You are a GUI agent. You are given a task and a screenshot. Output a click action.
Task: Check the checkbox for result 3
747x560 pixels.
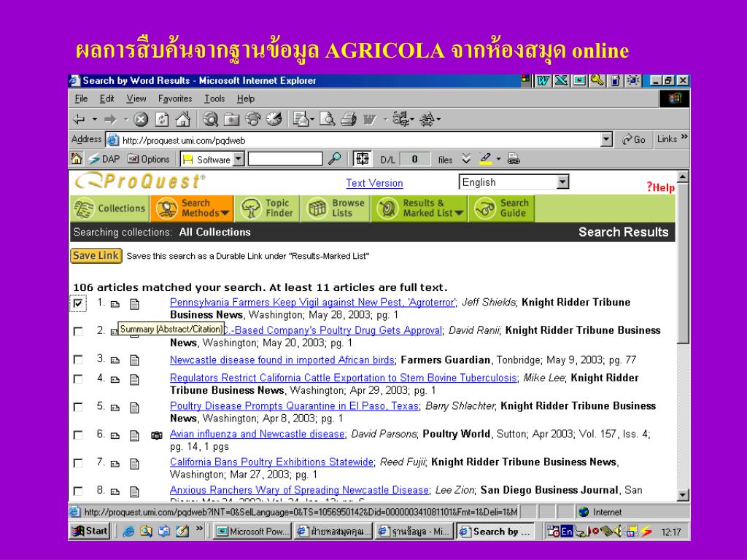coord(79,359)
